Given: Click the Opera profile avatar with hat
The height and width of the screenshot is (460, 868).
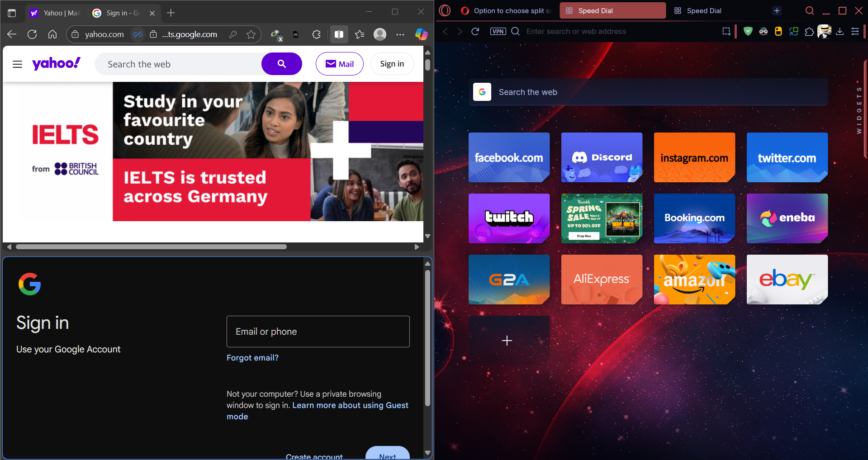Looking at the screenshot, I should pyautogui.click(x=824, y=31).
